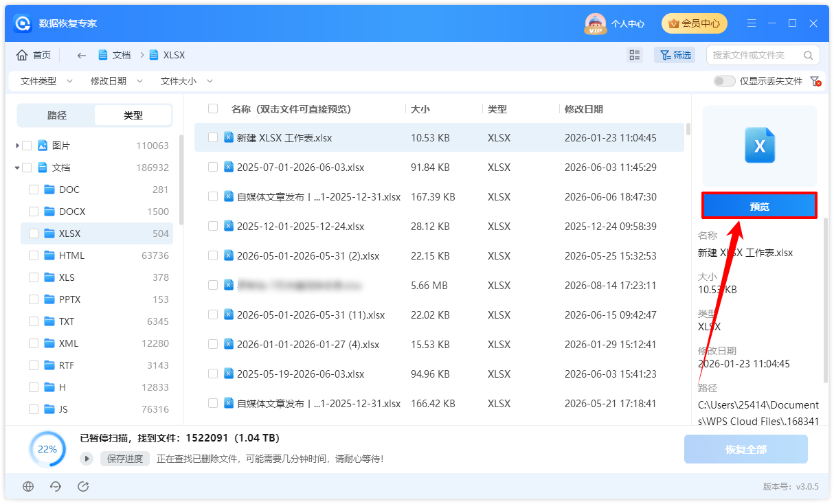Click the 5.66 MB size cell
This screenshot has width=834, height=504.
point(431,285)
